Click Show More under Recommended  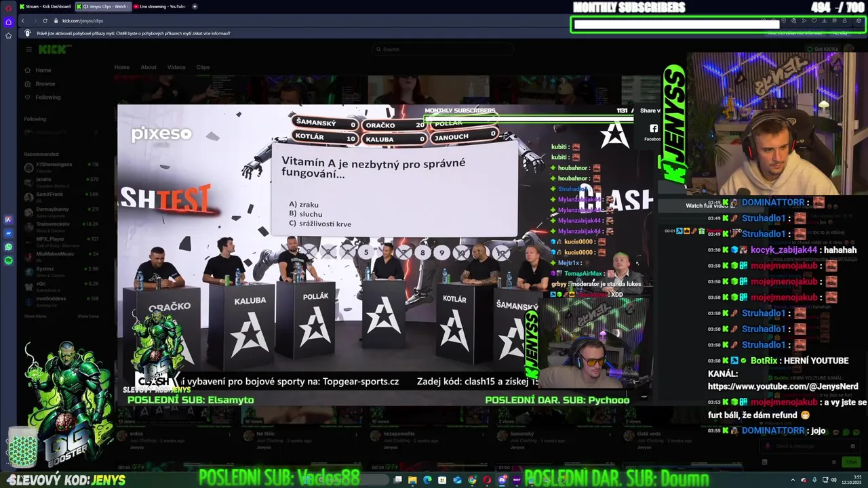pos(35,316)
